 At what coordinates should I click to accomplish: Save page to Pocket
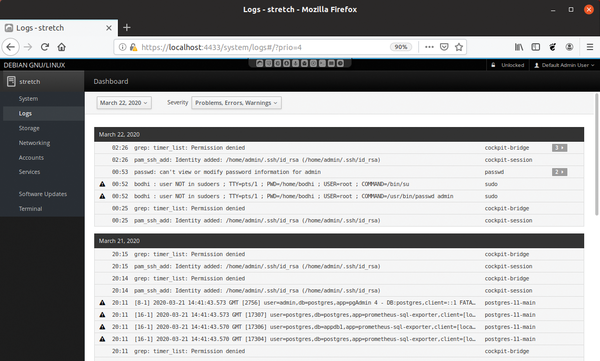click(x=444, y=47)
